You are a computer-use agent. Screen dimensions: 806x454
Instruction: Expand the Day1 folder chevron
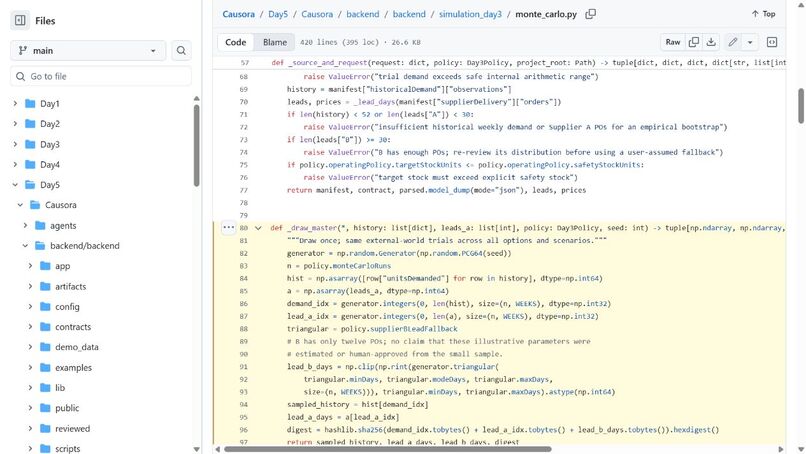[15, 103]
